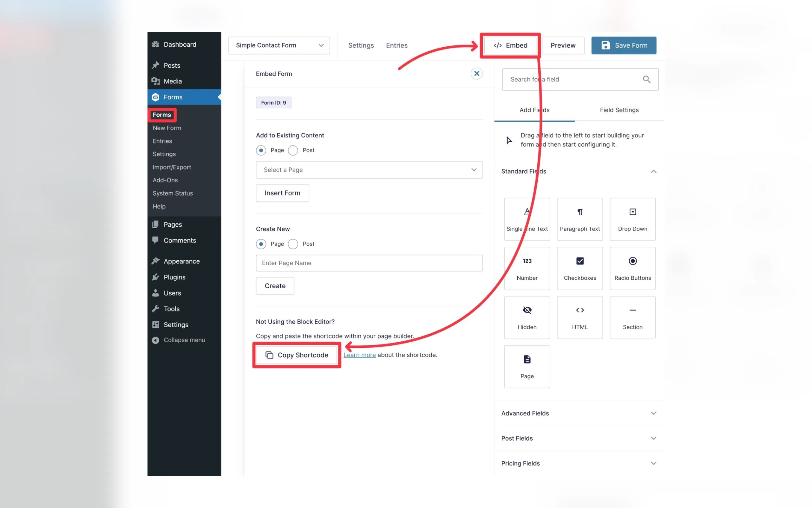Click the sidebar Settings sliders icon
The width and height of the screenshot is (812, 508).
pyautogui.click(x=155, y=324)
